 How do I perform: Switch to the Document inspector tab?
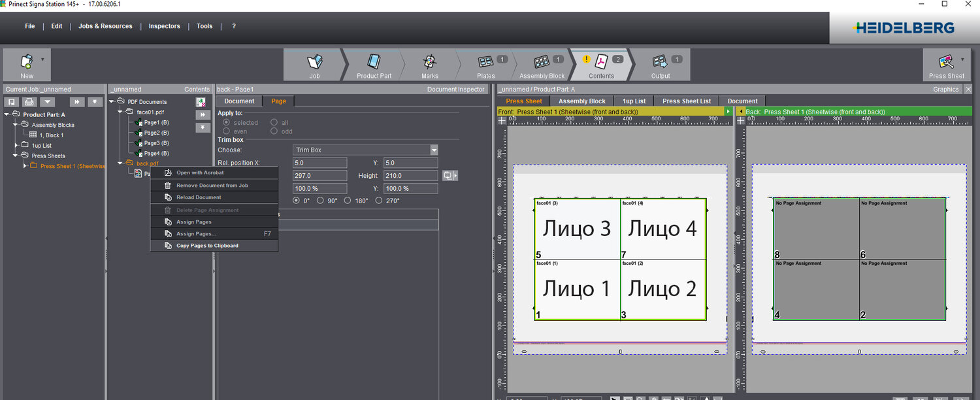click(239, 101)
